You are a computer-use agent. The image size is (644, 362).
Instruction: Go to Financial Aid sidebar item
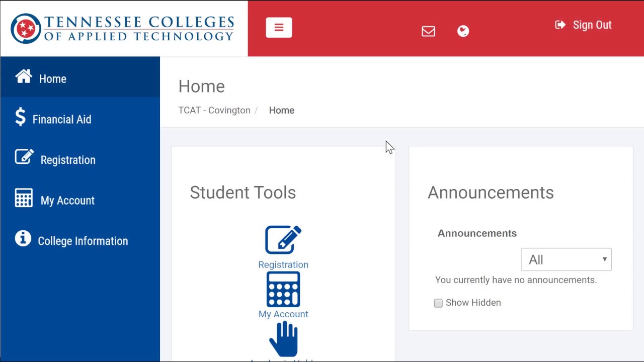click(x=62, y=120)
